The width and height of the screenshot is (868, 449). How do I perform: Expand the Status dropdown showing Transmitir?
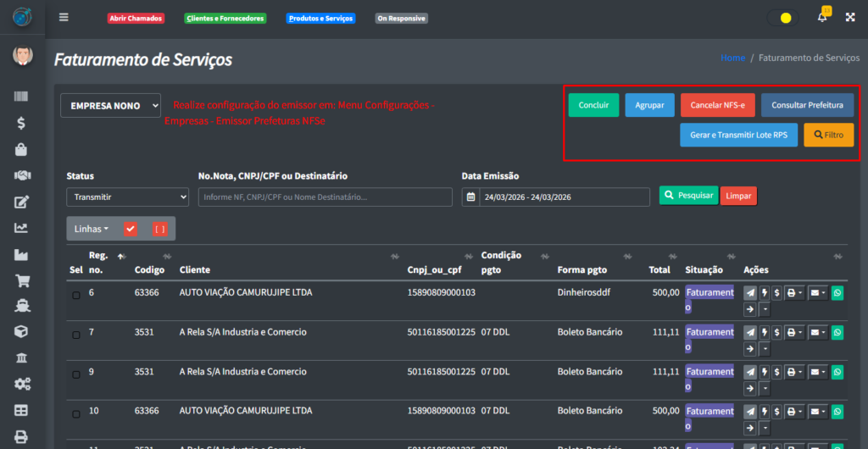[x=127, y=197]
